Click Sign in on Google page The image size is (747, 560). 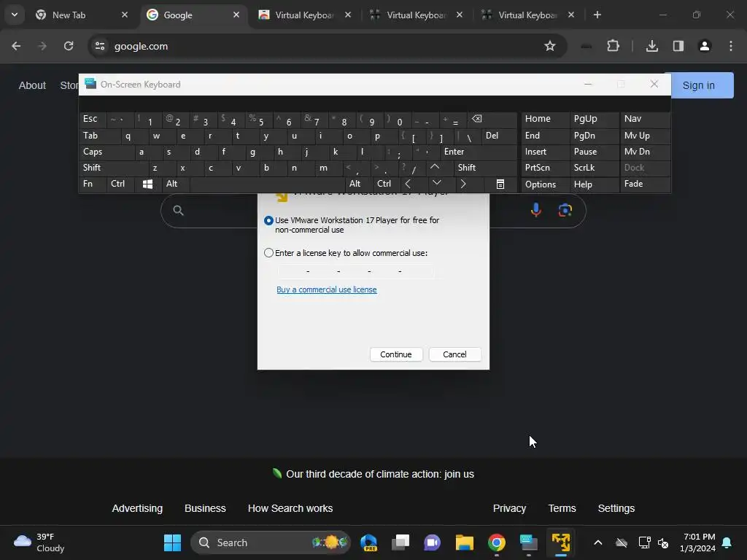pos(698,86)
